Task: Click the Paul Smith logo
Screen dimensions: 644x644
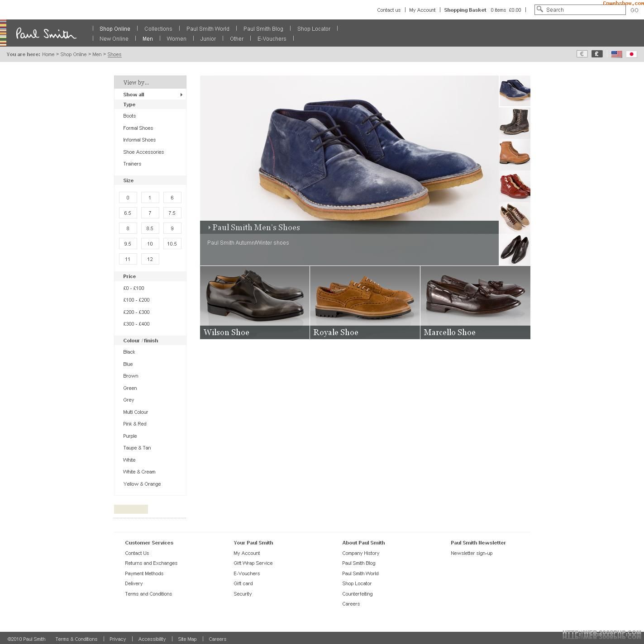Action: (x=46, y=33)
